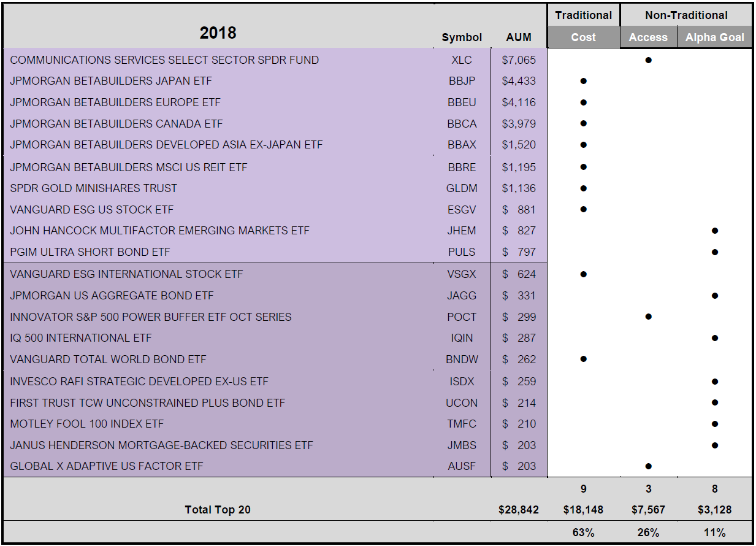This screenshot has height=546, width=756.
Task: Click the UCON ticker symbol
Action: point(462,403)
